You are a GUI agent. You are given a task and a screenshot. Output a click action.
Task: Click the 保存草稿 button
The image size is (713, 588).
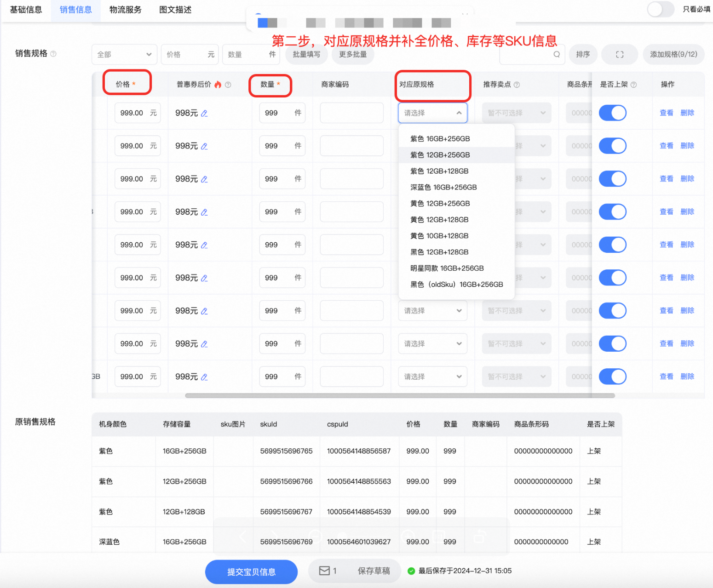click(x=374, y=571)
